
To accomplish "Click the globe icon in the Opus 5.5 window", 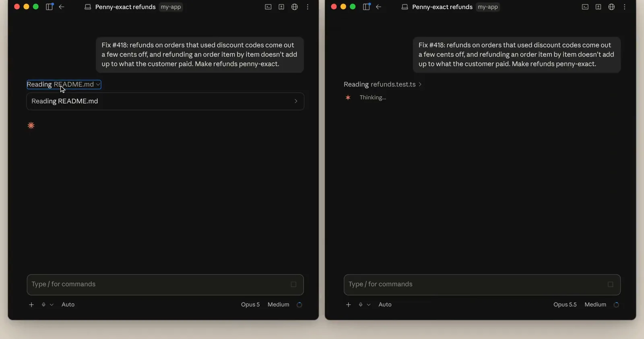I will (x=611, y=7).
